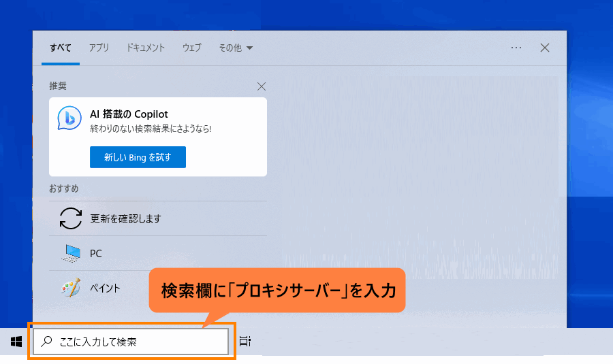Open the PC suggestion entry
Viewport: 613px width, 364px height.
158,253
